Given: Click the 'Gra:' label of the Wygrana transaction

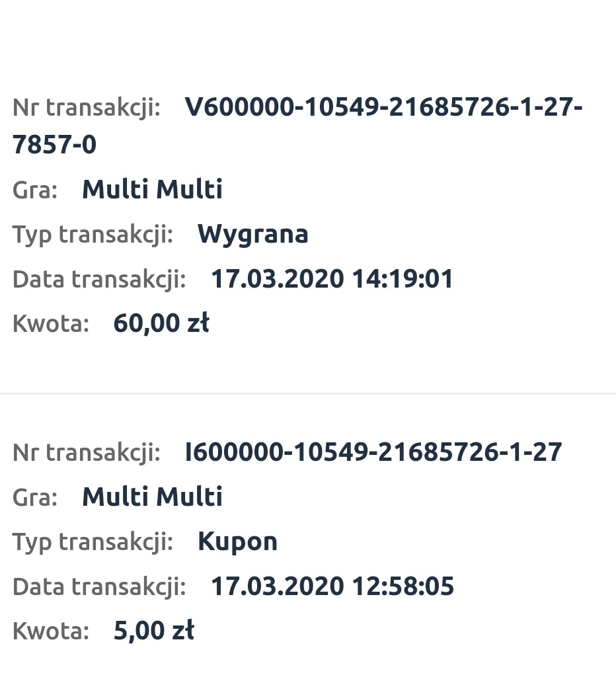Looking at the screenshot, I should [x=35, y=190].
